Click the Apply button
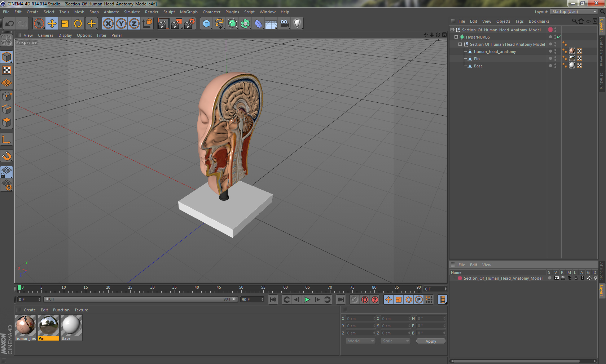Viewport: 606px width, 364px height. tap(431, 341)
